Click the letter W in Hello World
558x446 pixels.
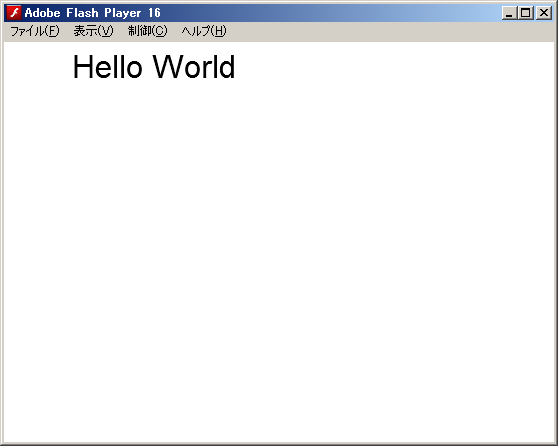167,67
